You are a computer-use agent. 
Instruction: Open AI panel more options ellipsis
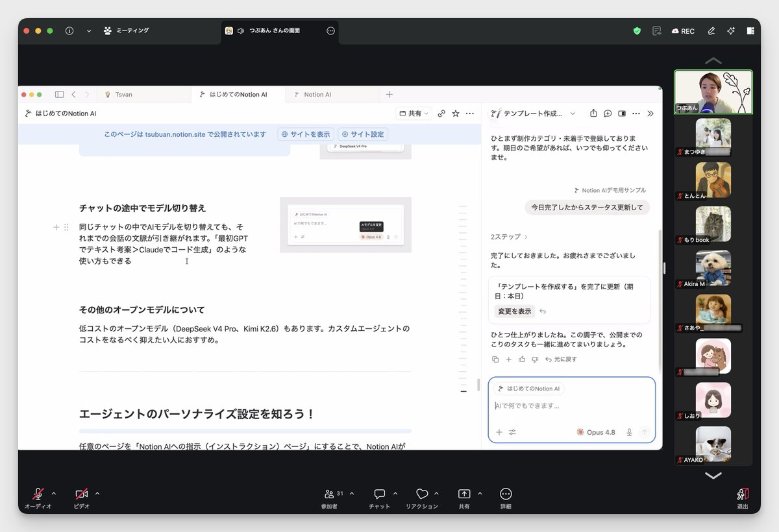636,114
